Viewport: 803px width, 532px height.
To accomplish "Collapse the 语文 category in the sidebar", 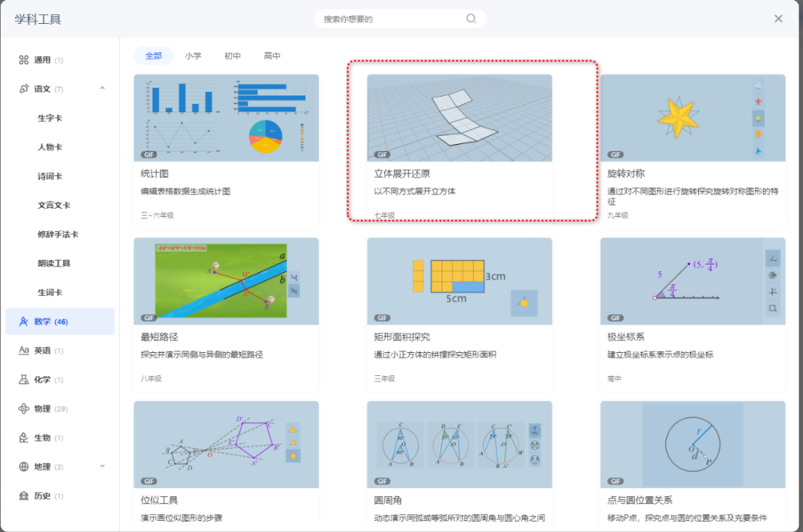I will (x=103, y=88).
